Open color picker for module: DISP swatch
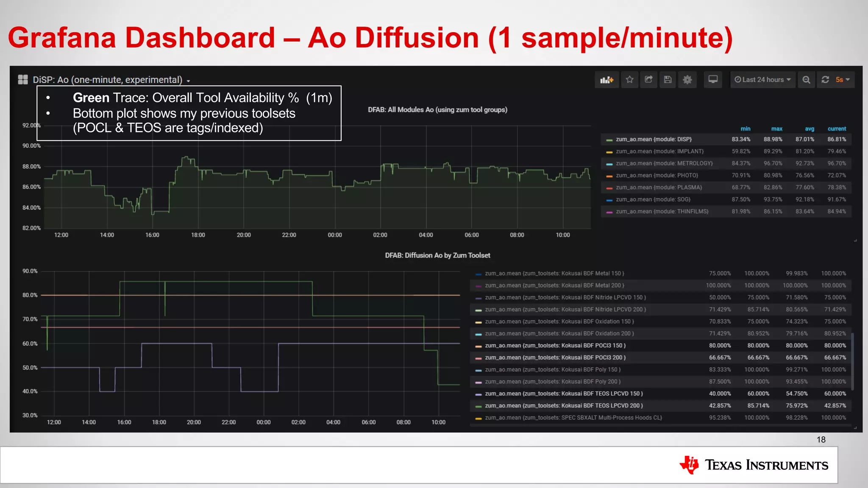The image size is (868, 488). 609,140
